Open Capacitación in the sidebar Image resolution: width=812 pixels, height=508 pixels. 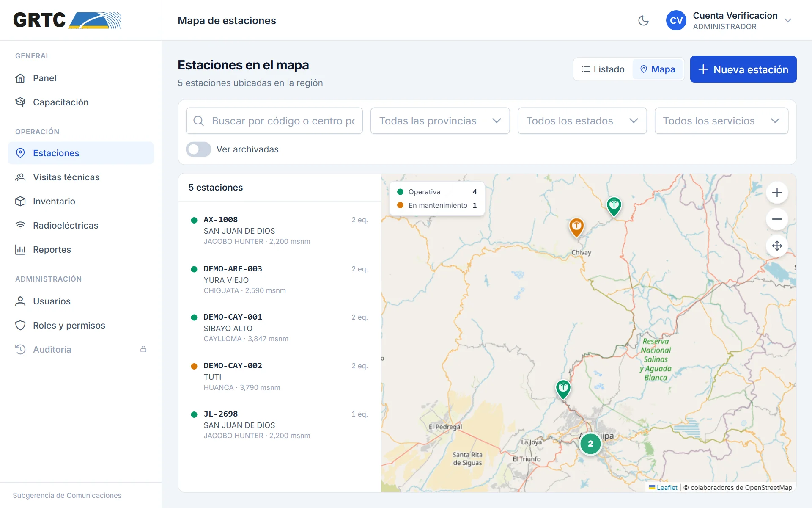click(81, 102)
